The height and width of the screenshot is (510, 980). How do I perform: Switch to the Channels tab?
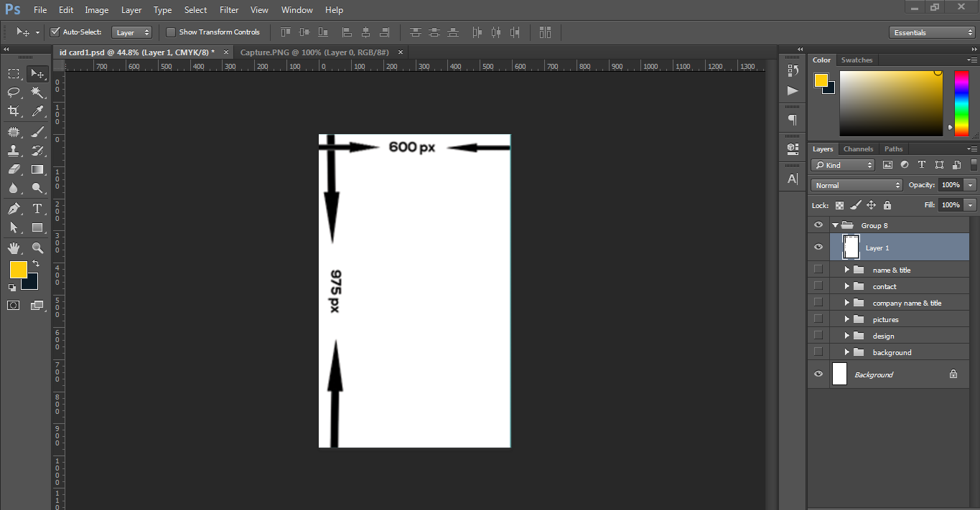point(858,149)
